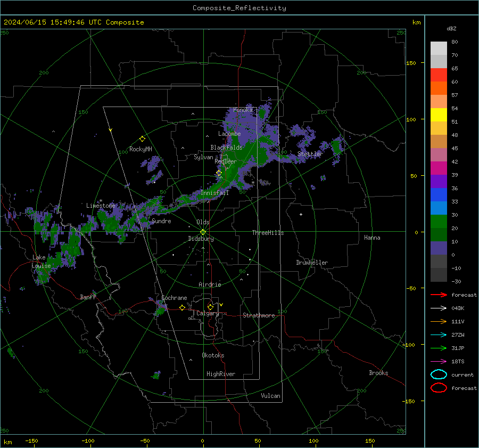479x448 pixels.
Task: Click the cyan current ellipse icon
Action: click(439, 374)
